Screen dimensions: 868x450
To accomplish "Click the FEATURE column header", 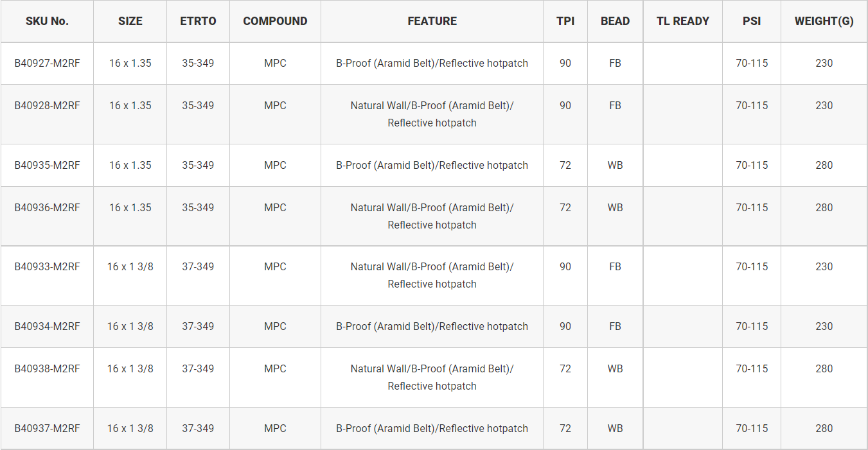I will pyautogui.click(x=432, y=21).
